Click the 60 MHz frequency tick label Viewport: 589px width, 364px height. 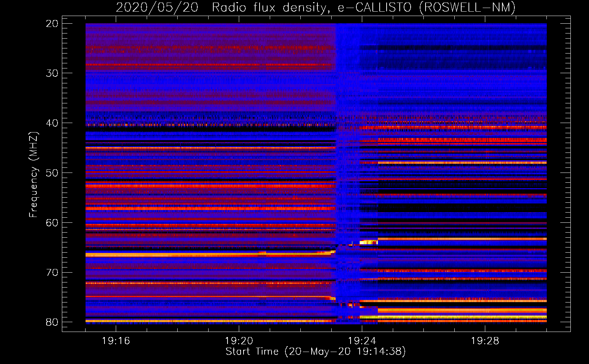click(52, 223)
